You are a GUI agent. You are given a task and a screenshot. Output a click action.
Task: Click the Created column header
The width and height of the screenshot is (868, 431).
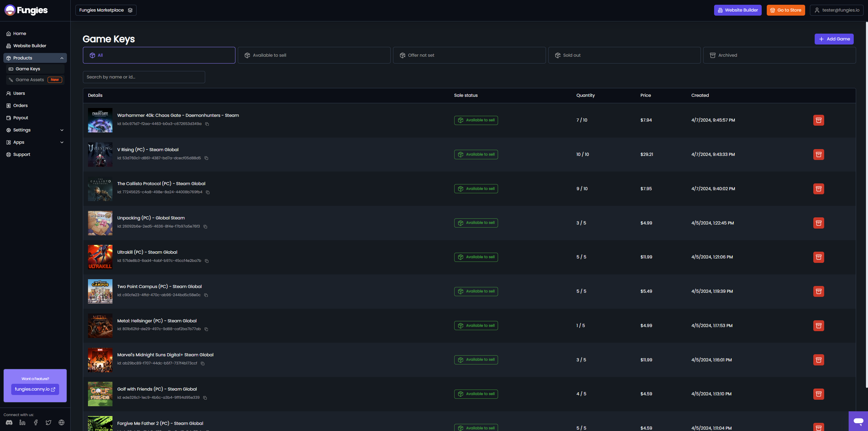pos(700,95)
